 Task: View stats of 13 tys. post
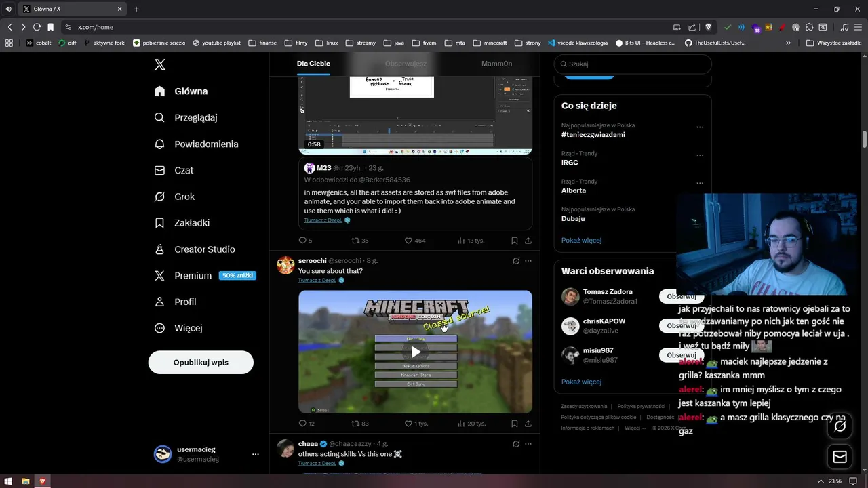pyautogui.click(x=471, y=241)
